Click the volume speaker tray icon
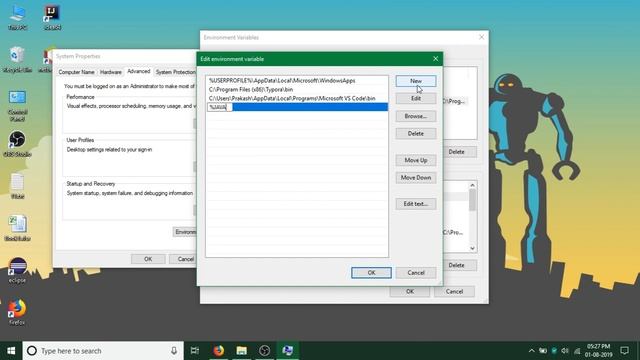640x360 pixels. click(565, 351)
